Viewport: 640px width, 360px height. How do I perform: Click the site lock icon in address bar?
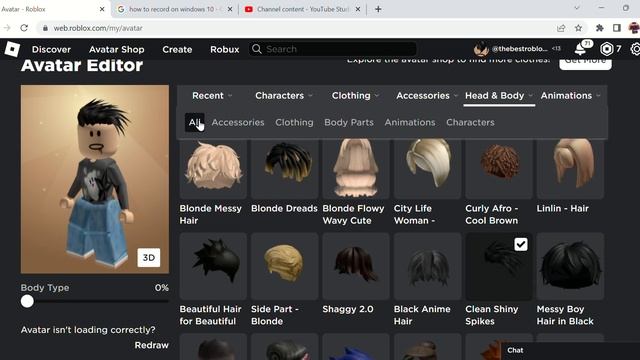pos(45,28)
